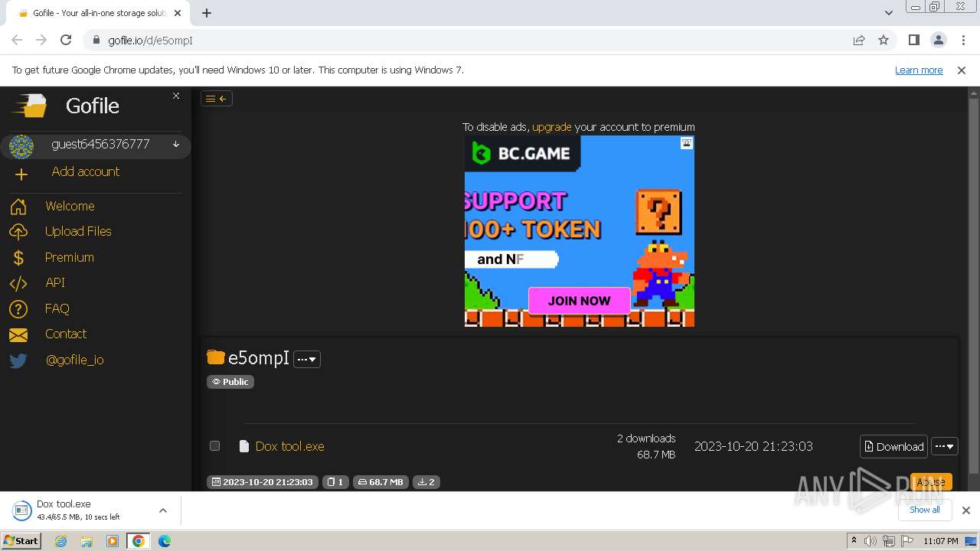This screenshot has width=980, height=551.
Task: Click the Premium dollar icon
Action: [18, 258]
